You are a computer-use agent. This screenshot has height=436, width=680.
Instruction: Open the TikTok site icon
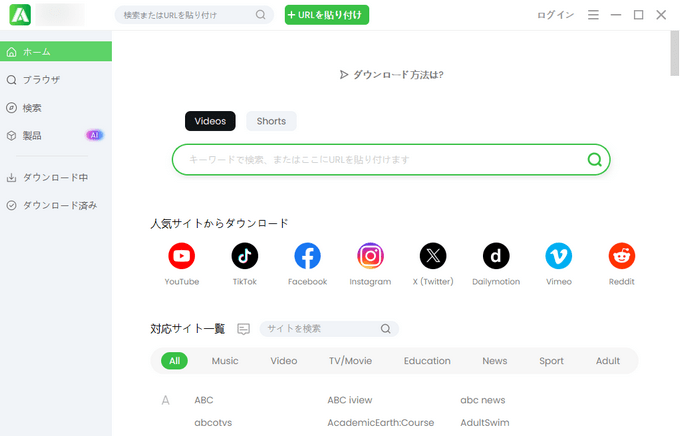245,256
